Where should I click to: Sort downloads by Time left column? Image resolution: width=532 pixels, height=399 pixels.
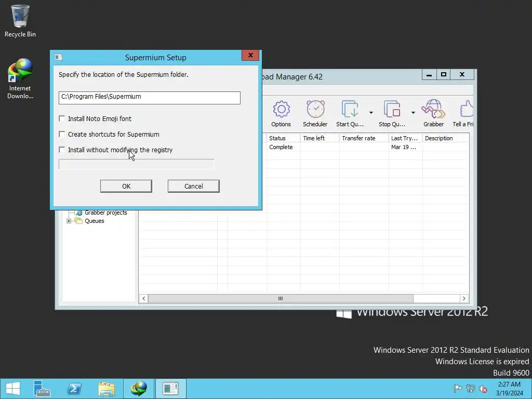pyautogui.click(x=320, y=138)
